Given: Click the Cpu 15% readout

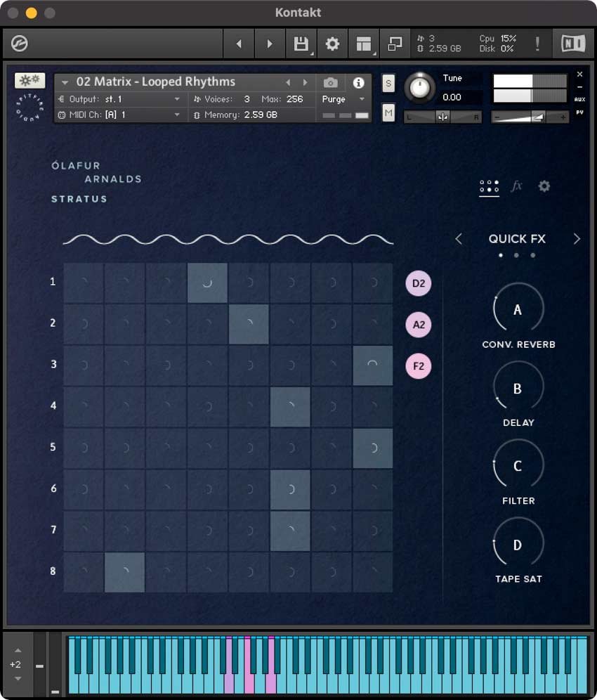Looking at the screenshot, I should (x=497, y=39).
